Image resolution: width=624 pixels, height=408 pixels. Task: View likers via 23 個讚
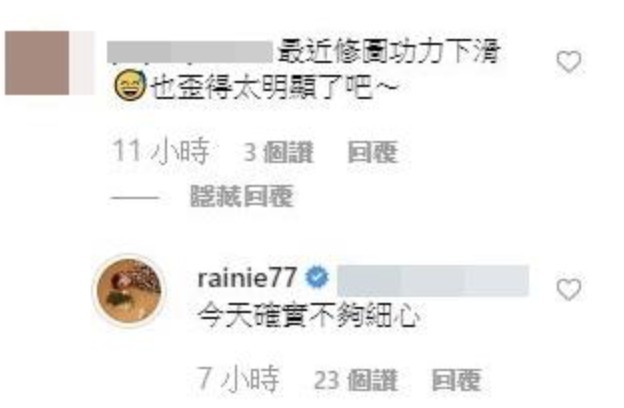click(356, 381)
